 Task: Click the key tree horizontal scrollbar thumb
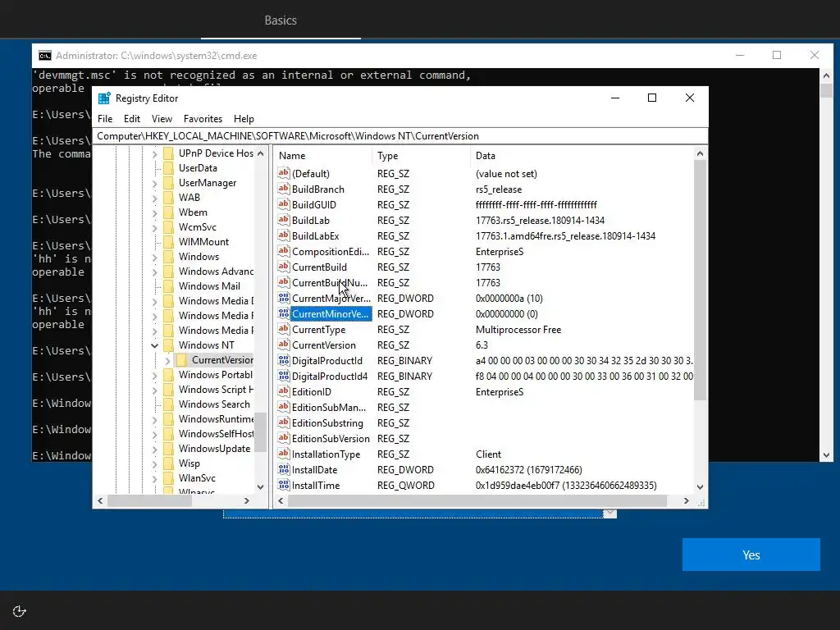coord(149,501)
